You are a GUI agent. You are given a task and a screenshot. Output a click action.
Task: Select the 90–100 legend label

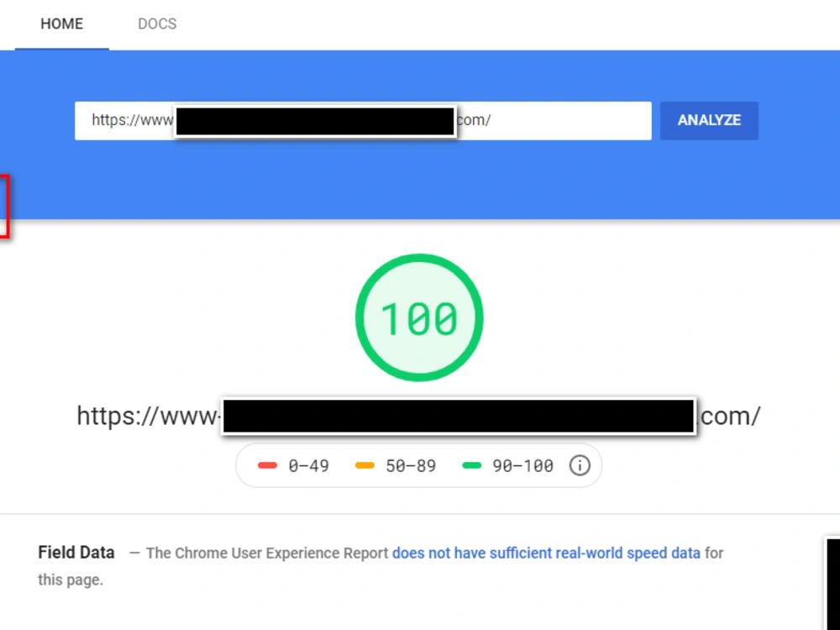coord(522,465)
